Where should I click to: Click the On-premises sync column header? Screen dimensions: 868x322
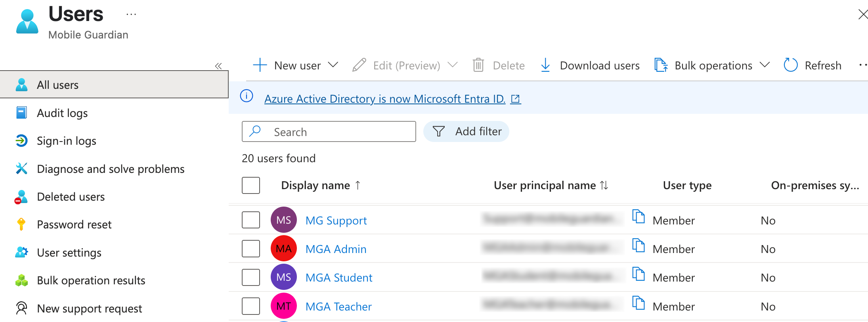(815, 185)
